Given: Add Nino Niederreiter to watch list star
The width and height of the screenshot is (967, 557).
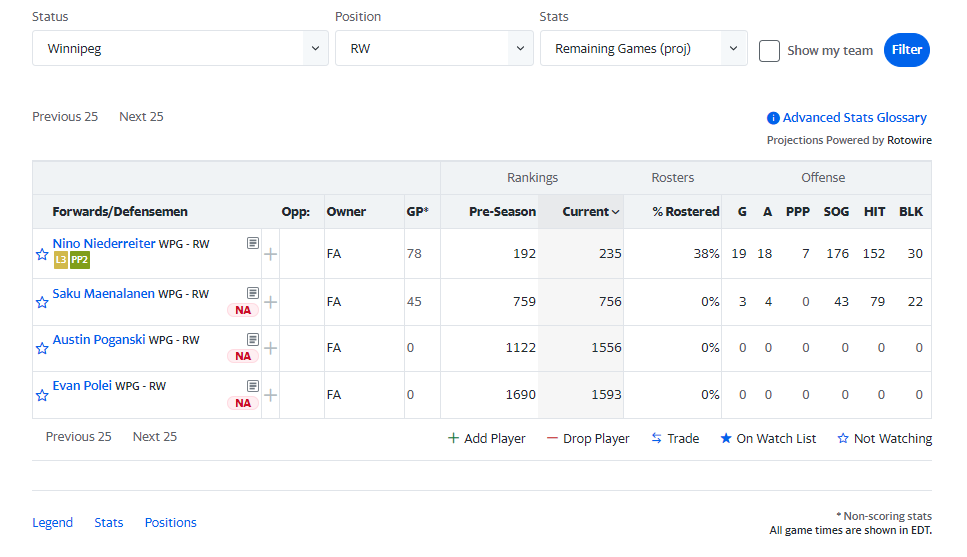Looking at the screenshot, I should coord(42,254).
